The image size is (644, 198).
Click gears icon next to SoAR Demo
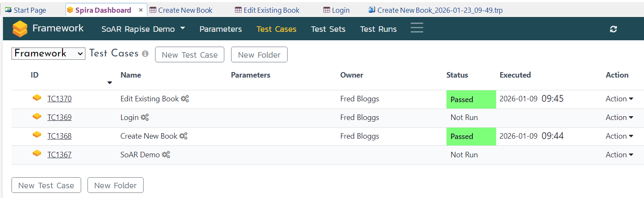click(166, 155)
